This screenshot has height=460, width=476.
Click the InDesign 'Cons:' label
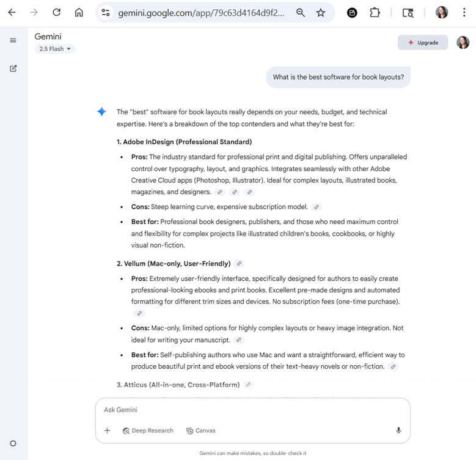click(x=141, y=207)
